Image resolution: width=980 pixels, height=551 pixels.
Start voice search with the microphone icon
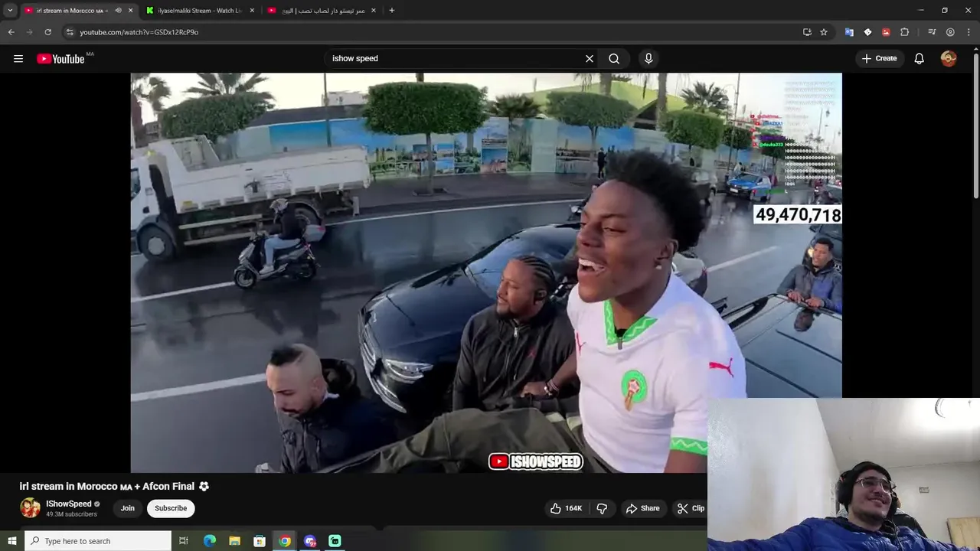point(648,59)
